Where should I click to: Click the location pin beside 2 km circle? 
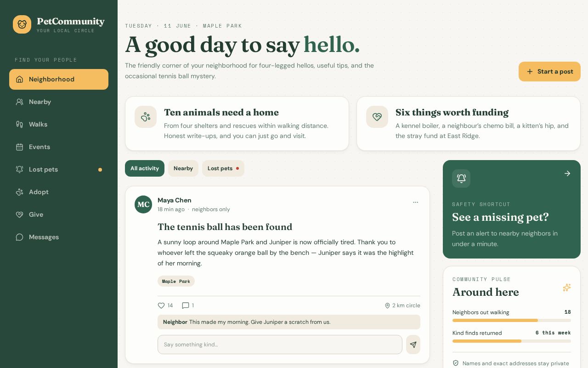387,305
